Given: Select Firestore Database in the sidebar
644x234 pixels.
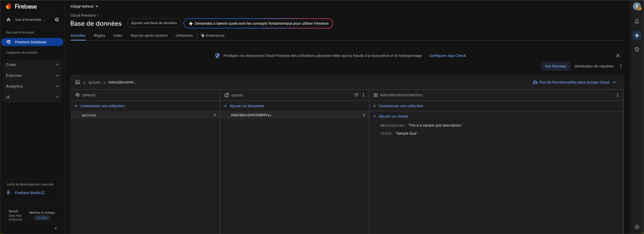Looking at the screenshot, I should click(32, 42).
